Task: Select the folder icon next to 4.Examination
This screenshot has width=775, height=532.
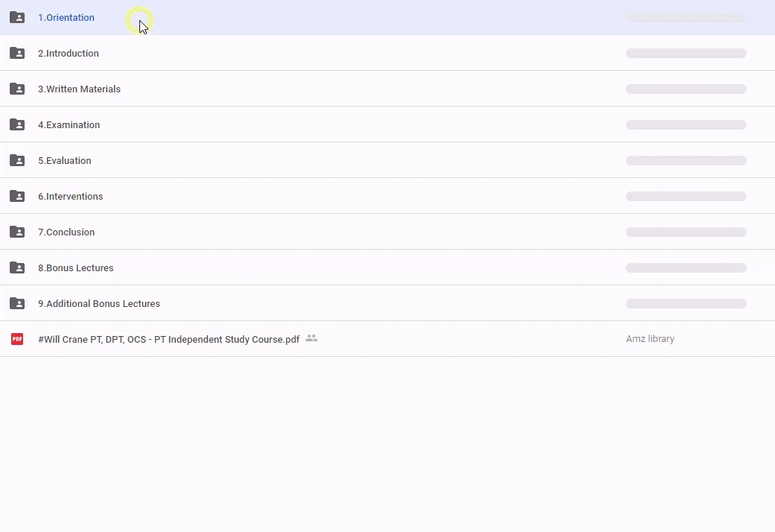Action: click(x=17, y=124)
